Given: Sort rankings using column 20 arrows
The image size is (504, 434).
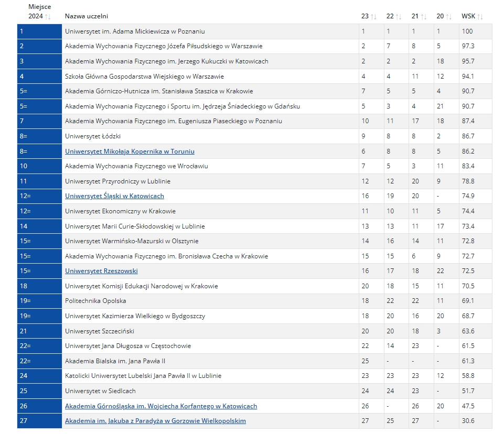Looking at the screenshot, I should coord(449,17).
